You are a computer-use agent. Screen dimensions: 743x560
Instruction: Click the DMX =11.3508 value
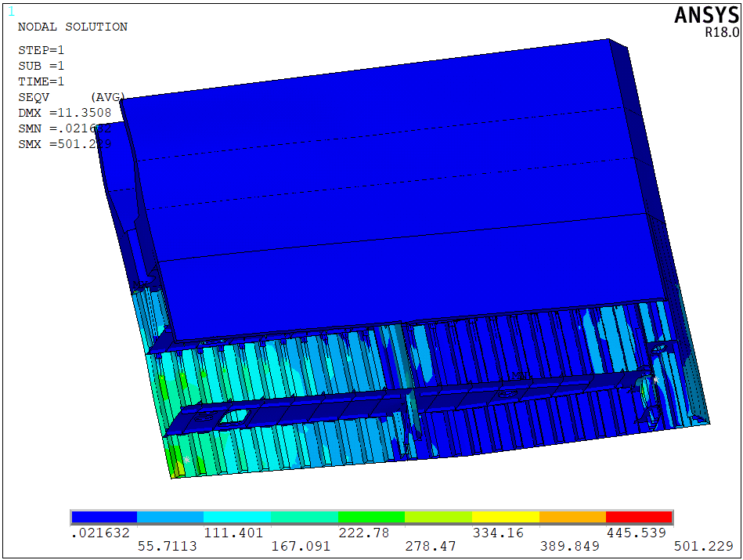tap(65, 113)
